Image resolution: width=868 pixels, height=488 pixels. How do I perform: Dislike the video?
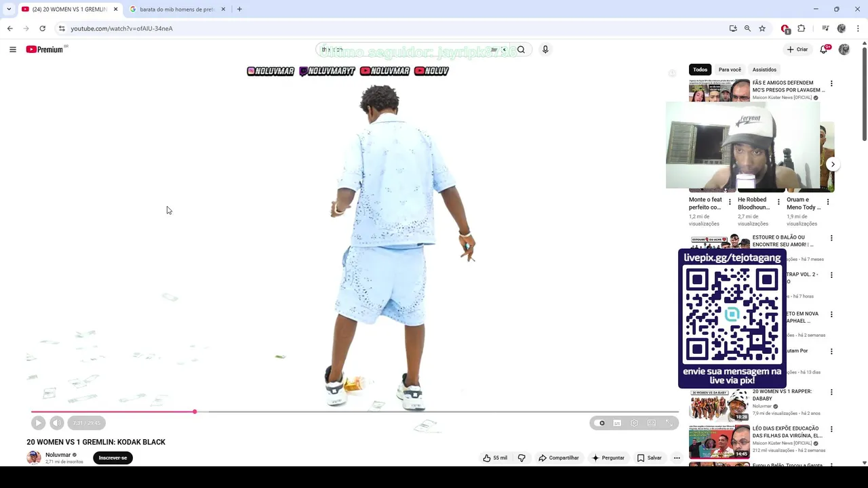[x=521, y=458]
